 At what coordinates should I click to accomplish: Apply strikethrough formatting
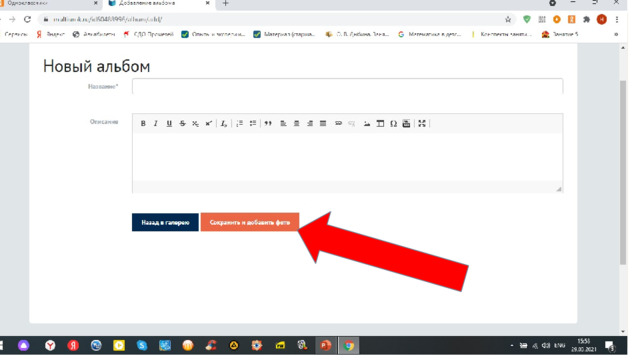click(182, 123)
